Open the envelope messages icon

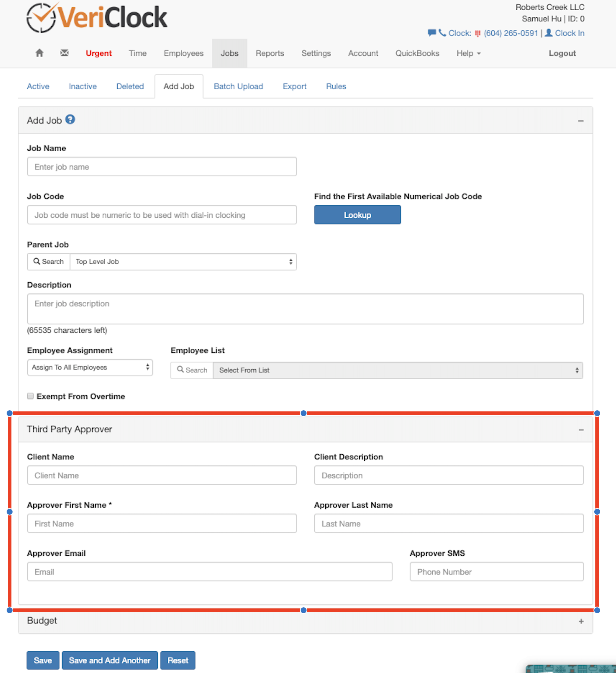65,53
